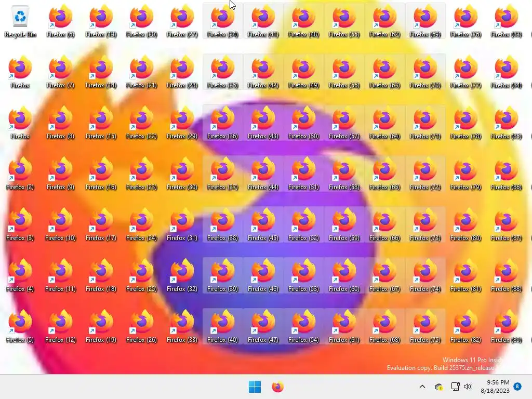
Task: Select Firefox (84) desktop icon
Action: click(506, 72)
